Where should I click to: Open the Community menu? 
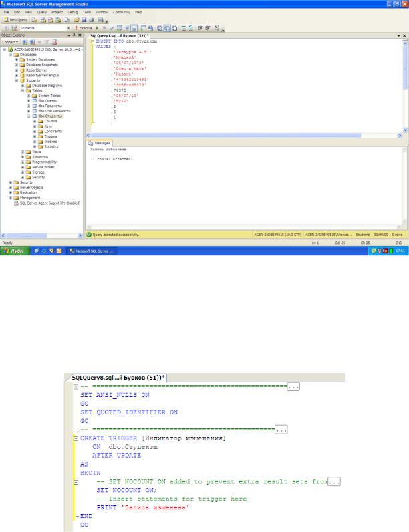pos(122,12)
